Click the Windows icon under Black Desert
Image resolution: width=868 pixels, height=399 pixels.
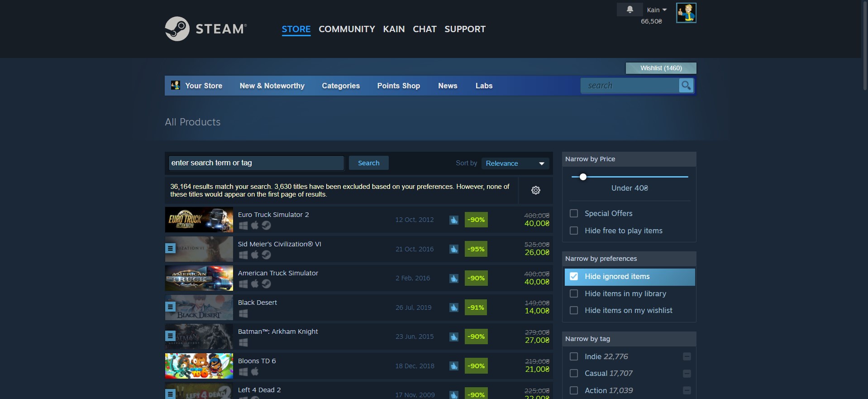point(243,313)
